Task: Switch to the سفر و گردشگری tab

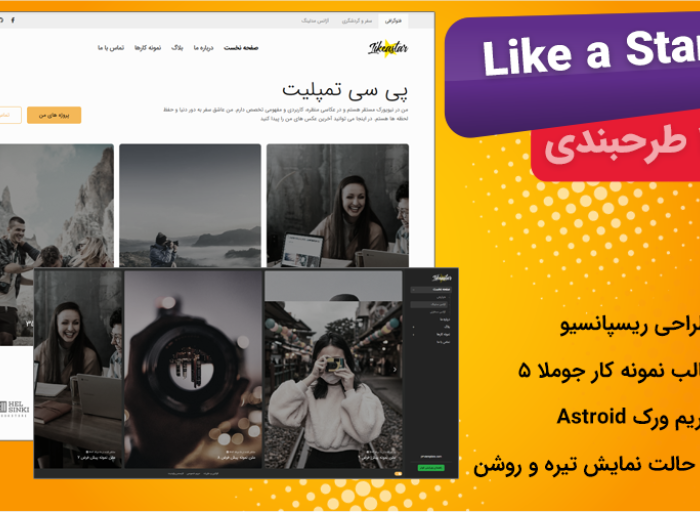Action: click(x=357, y=21)
